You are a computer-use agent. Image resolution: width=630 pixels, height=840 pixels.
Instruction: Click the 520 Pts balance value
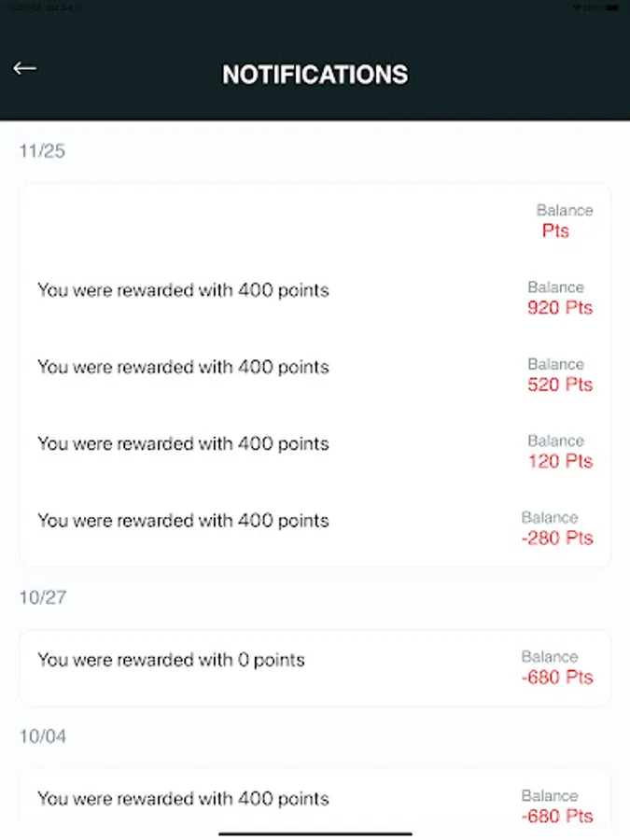(x=559, y=385)
